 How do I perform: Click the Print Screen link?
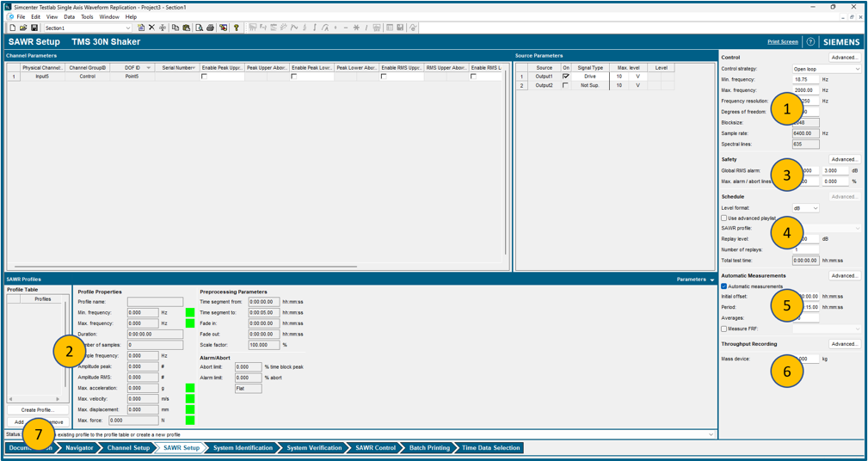[x=782, y=41]
